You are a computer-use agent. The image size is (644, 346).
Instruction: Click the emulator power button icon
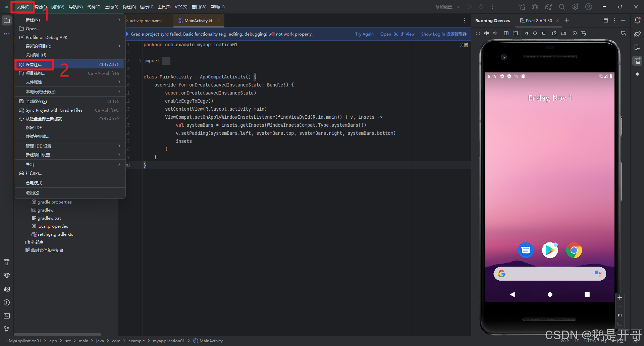coord(478,33)
